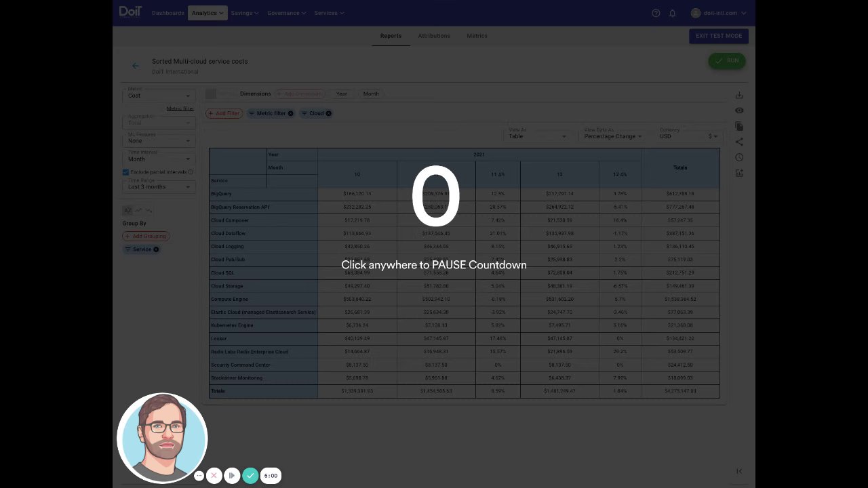Remove the Metric filter chip

(x=290, y=113)
